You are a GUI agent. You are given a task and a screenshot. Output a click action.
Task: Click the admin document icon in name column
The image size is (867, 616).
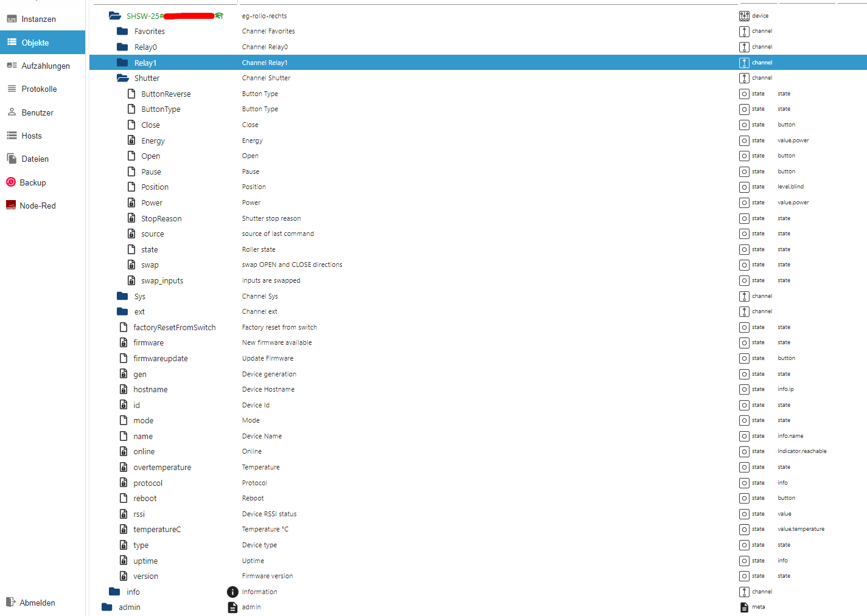point(232,607)
